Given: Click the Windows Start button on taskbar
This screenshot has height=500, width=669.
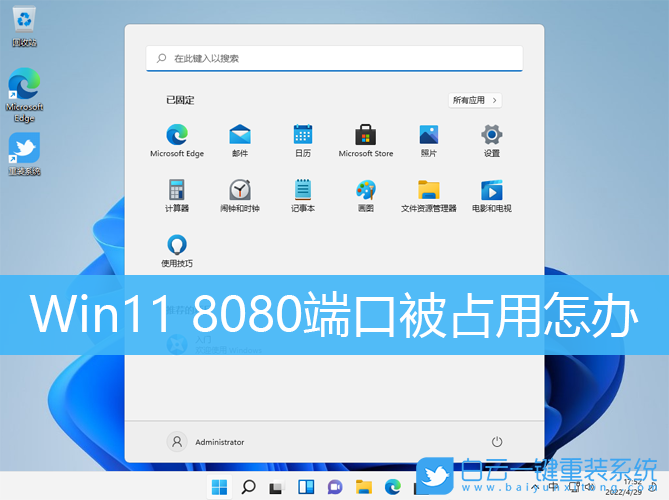Looking at the screenshot, I should pos(219,487).
